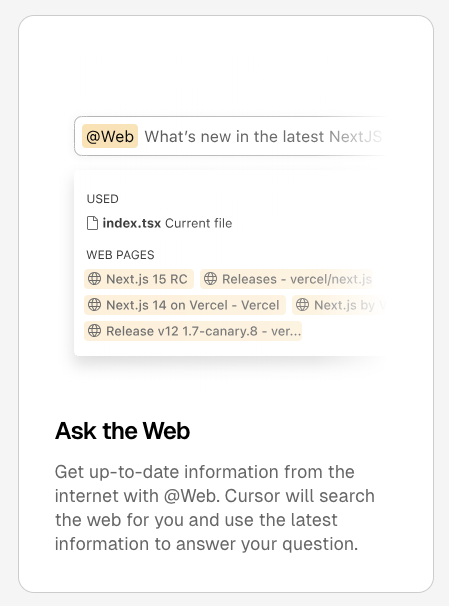The height and width of the screenshot is (606, 449).
Task: Open the Next.js 14 on Vercel - Vercel label
Action: click(x=192, y=305)
